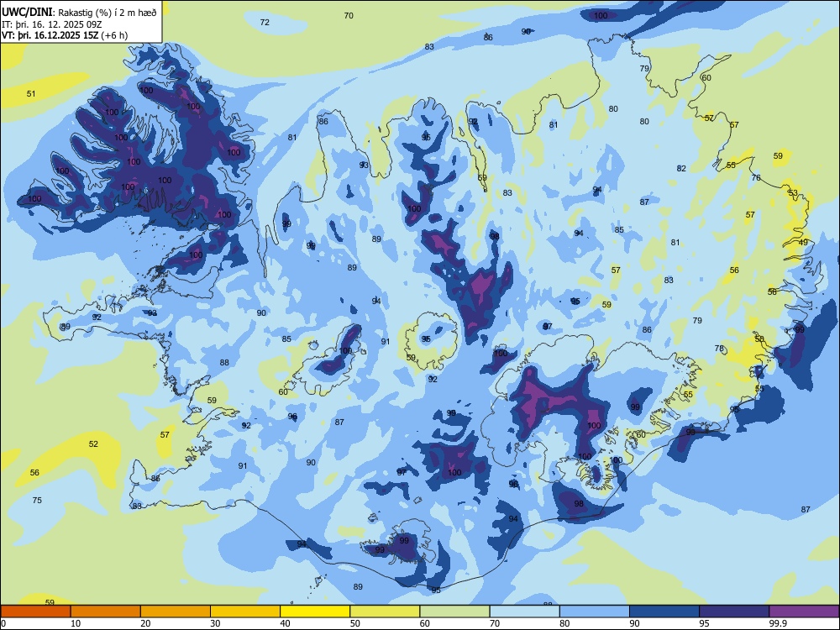Click the humidity value 82 on map
Viewport: 840px width, 630px height.
click(x=681, y=168)
